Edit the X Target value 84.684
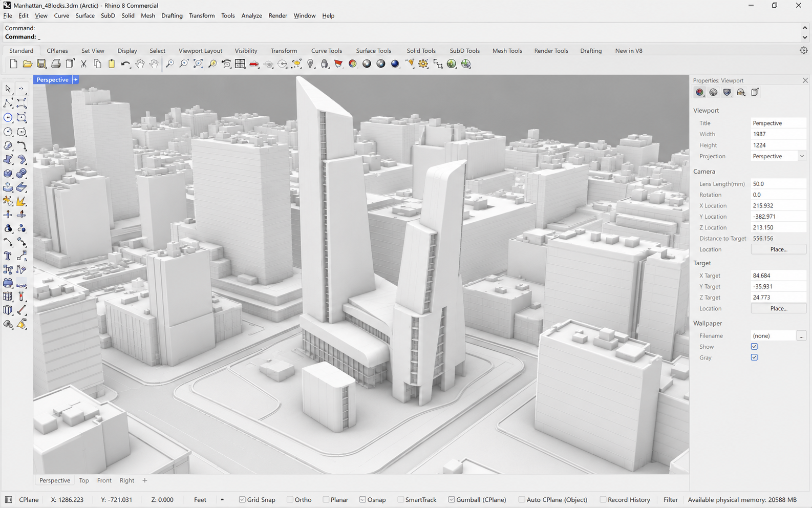The width and height of the screenshot is (812, 508). [778, 276]
